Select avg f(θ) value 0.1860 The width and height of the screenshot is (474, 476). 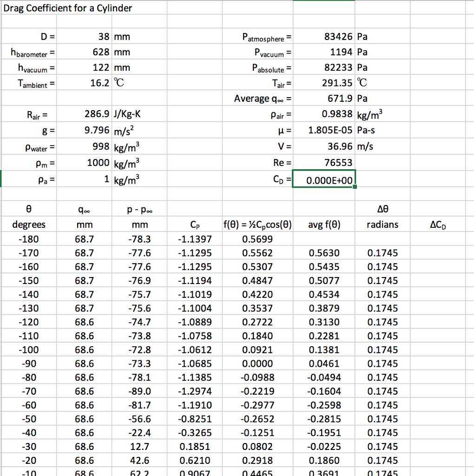[324, 460]
